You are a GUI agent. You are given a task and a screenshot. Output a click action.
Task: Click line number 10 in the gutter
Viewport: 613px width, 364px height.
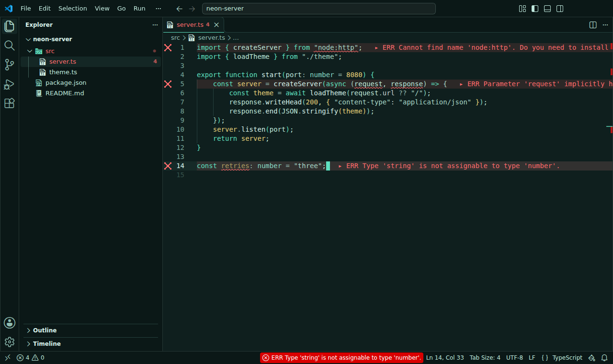coord(180,129)
